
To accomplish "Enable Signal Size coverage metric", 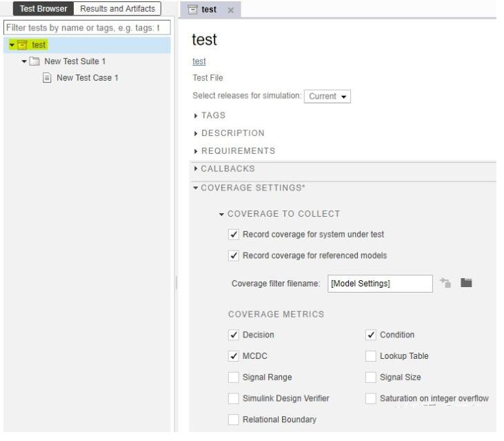I will point(371,378).
